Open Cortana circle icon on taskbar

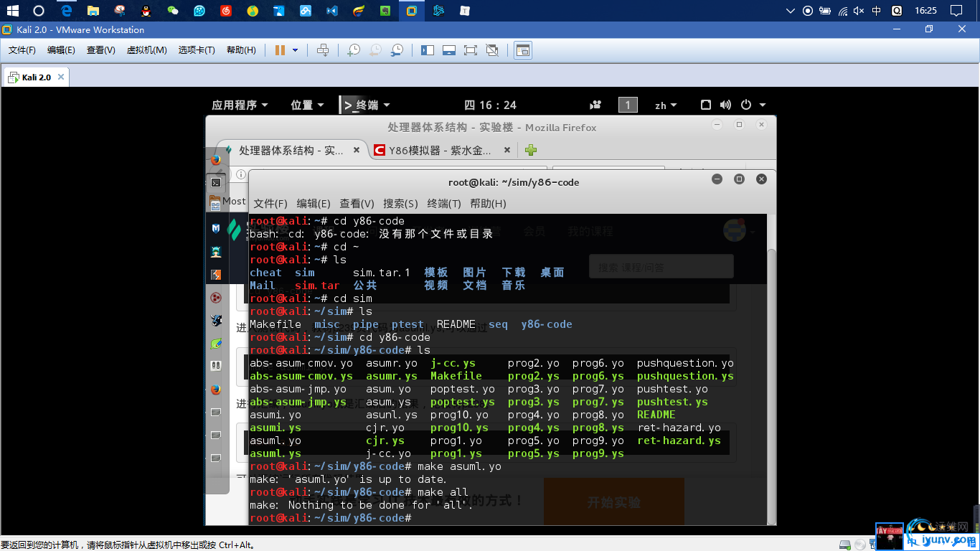tap(39, 11)
